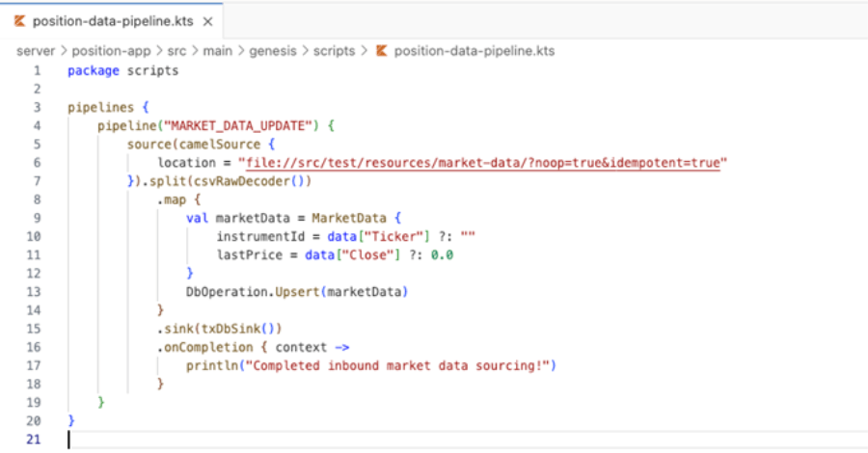The width and height of the screenshot is (868, 453).
Task: Select the genesis breadcrumb folder
Action: (x=273, y=51)
